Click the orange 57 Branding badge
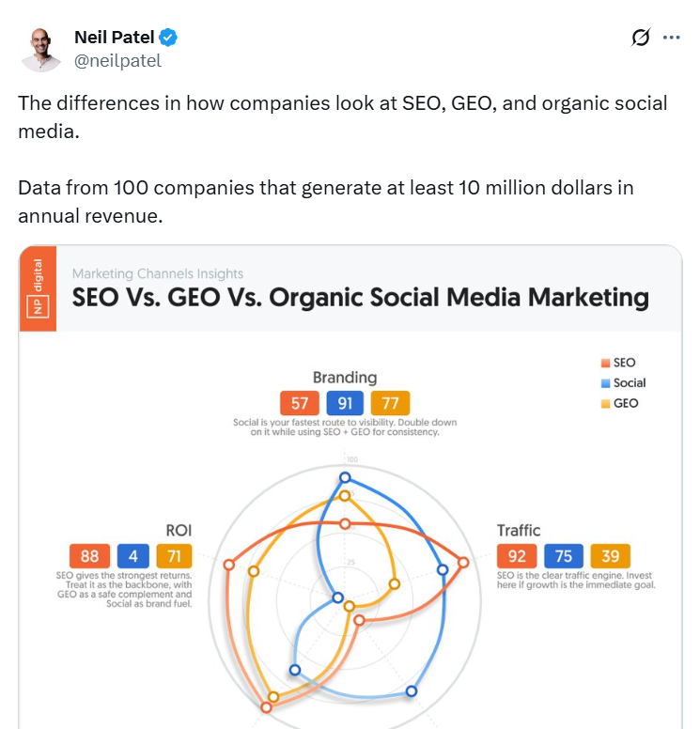 300,405
